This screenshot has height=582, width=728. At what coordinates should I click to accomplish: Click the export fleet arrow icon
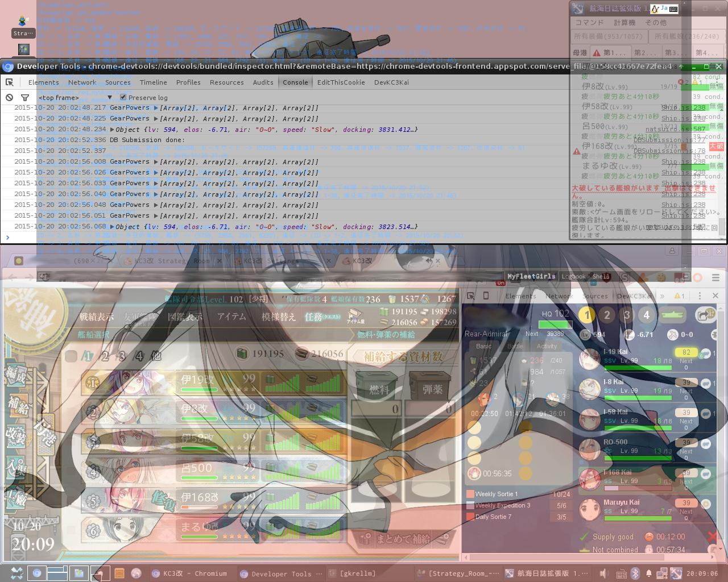coord(705,315)
